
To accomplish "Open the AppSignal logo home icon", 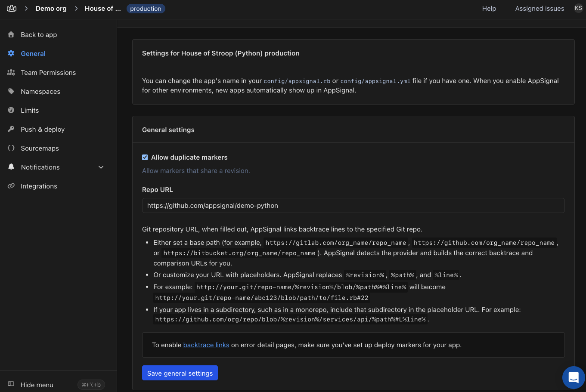I will tap(12, 9).
